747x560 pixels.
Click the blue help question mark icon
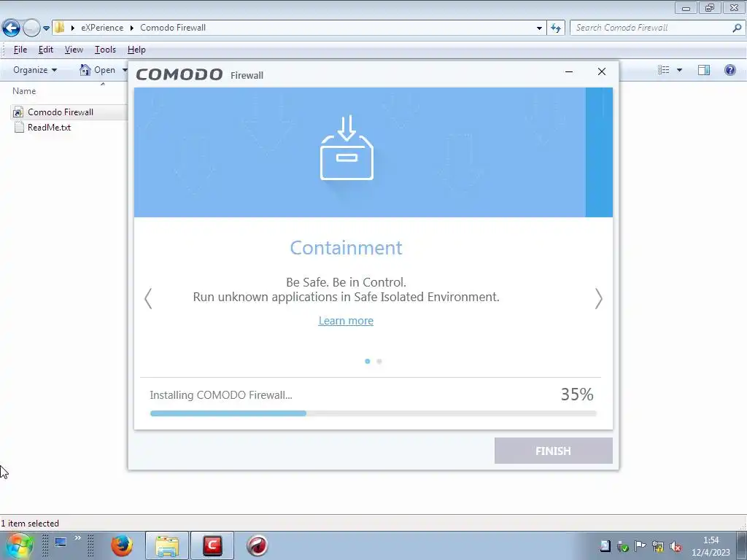pyautogui.click(x=729, y=70)
